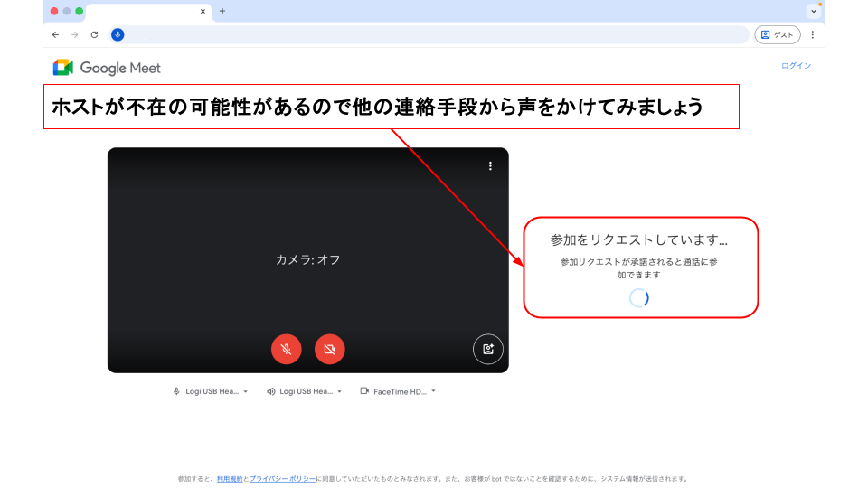
Task: Expand FaceTime HD camera dropdown
Action: pyautogui.click(x=398, y=391)
